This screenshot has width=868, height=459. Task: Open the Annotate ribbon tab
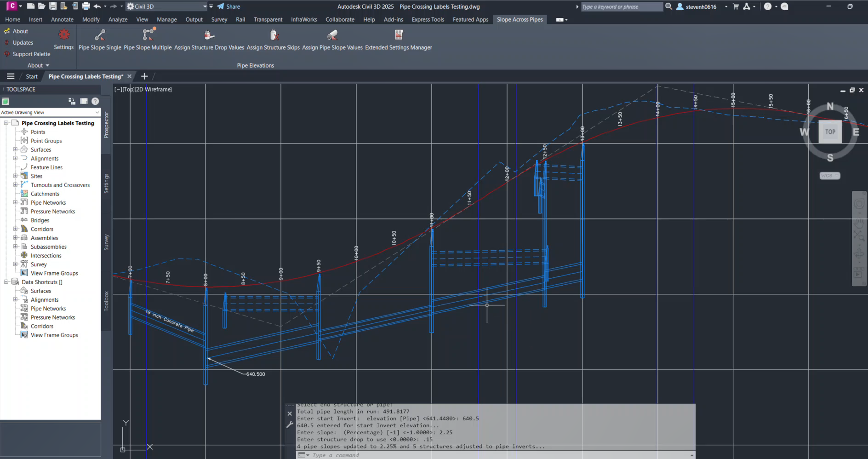[62, 19]
